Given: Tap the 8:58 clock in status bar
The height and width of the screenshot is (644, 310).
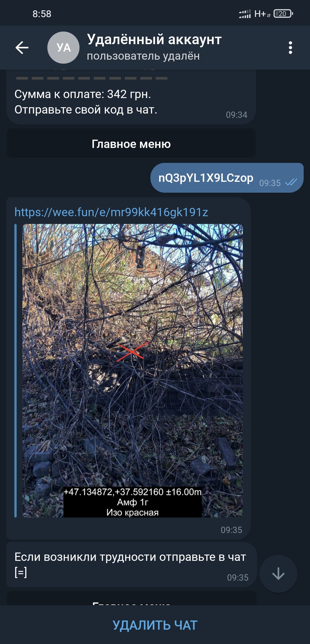Looking at the screenshot, I should click(42, 14).
